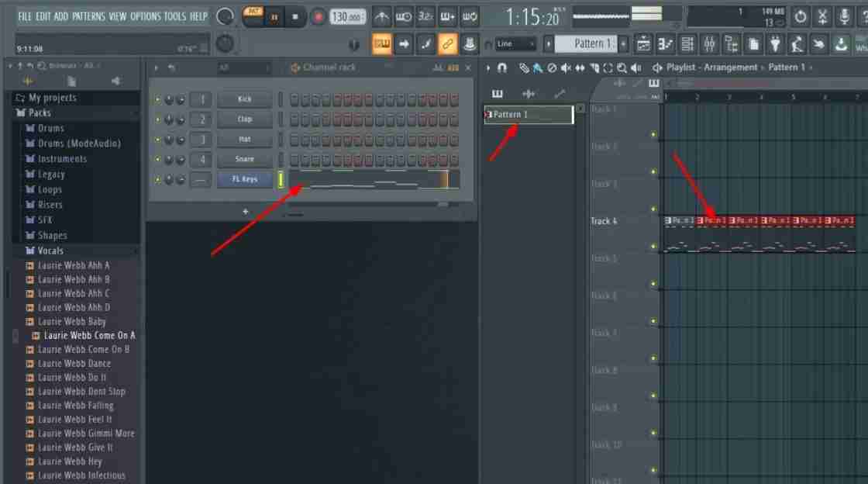868x484 pixels.
Task: Click the loop recording icon
Action: point(470,17)
